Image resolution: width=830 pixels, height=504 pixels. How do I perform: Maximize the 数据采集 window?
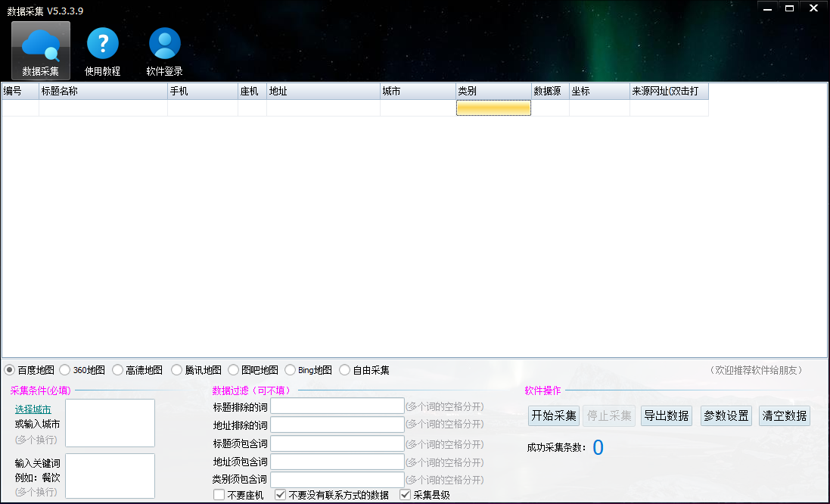coord(789,8)
